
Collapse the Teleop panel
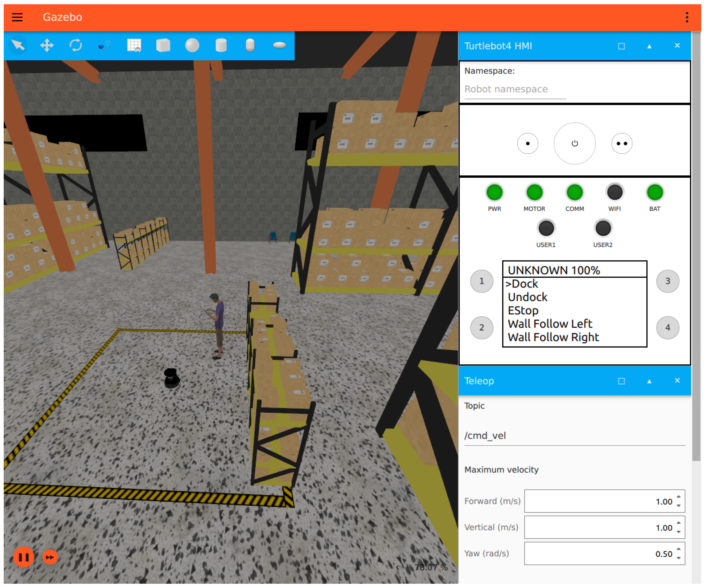tap(649, 381)
